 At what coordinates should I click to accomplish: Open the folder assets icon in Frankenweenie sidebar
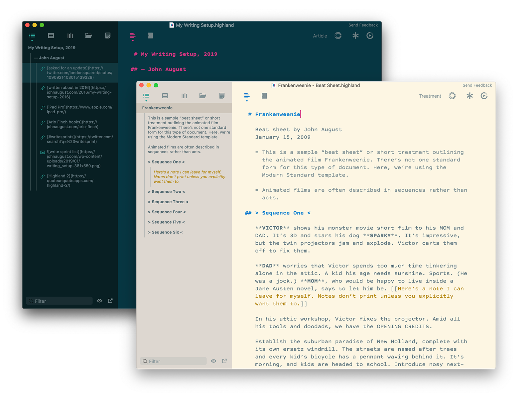tap(202, 96)
